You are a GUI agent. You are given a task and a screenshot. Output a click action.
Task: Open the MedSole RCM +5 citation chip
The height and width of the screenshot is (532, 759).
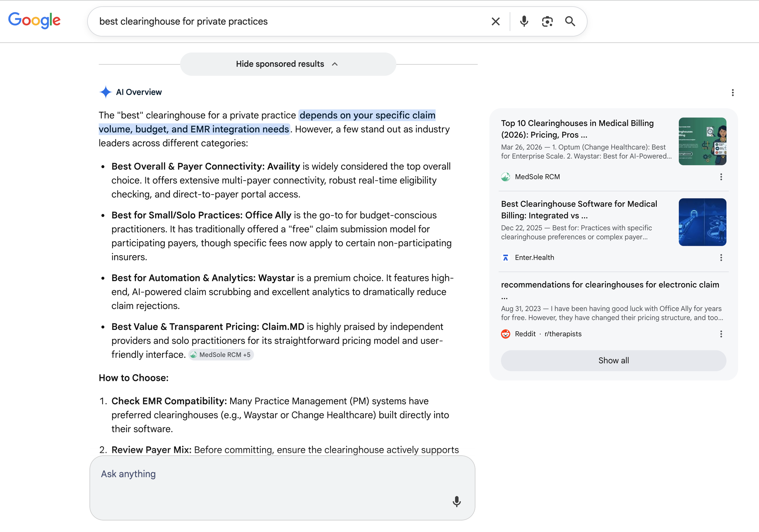(221, 355)
